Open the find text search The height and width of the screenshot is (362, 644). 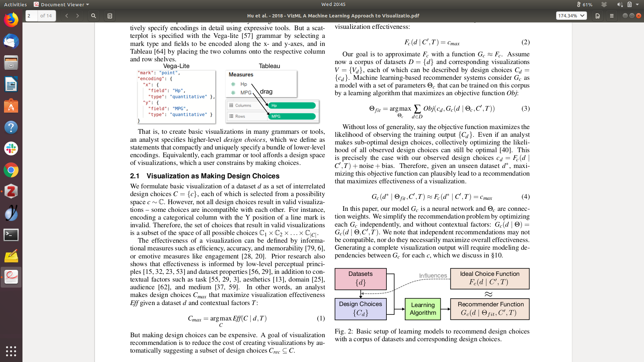coord(94,16)
